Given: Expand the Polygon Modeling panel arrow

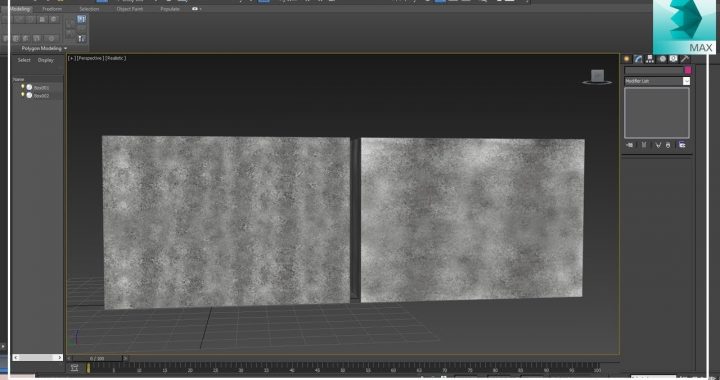Looking at the screenshot, I should pyautogui.click(x=65, y=49).
